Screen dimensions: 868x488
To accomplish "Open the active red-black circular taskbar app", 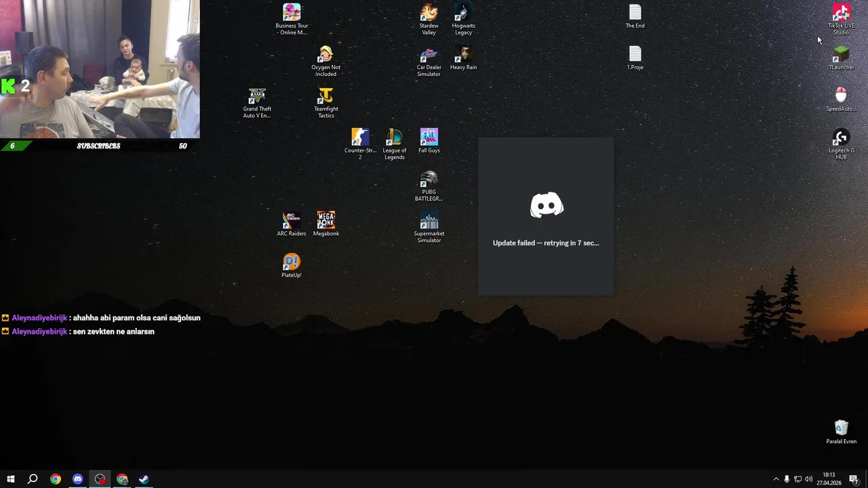I will pyautogui.click(x=100, y=479).
